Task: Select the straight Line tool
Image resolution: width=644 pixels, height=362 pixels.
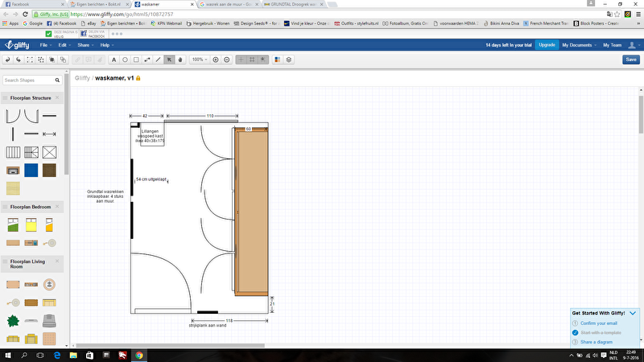Action: pyautogui.click(x=159, y=60)
